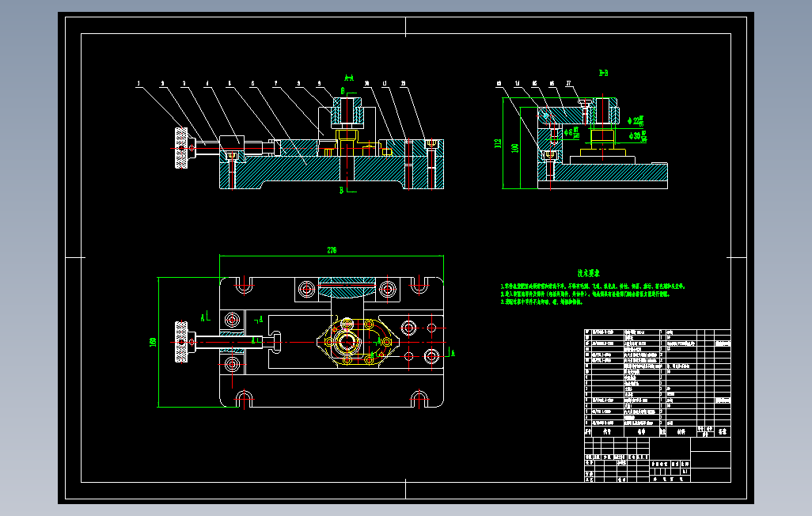Pick the 100 height dimension in B-B view

click(x=515, y=148)
